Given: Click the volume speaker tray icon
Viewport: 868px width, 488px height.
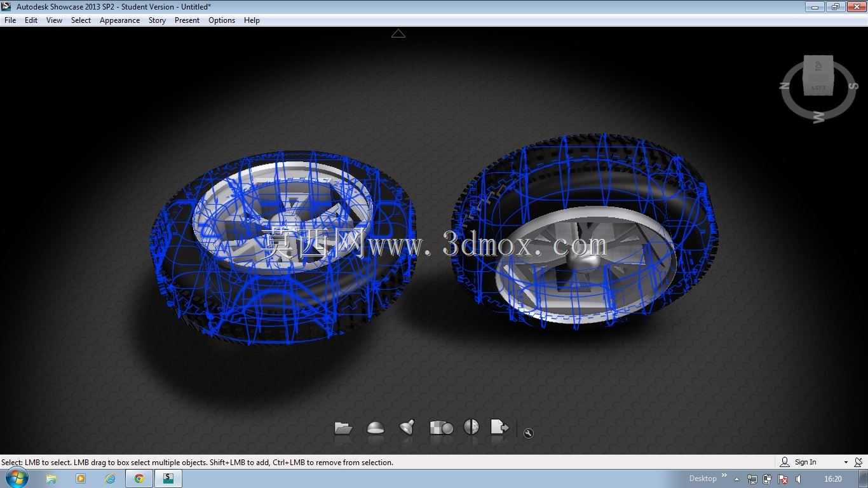Looking at the screenshot, I should (x=799, y=479).
